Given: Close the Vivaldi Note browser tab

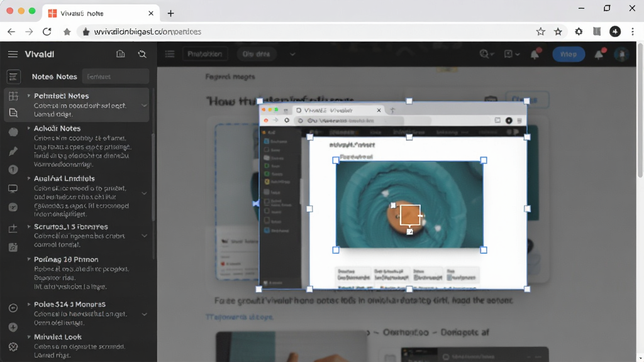Looking at the screenshot, I should pos(151,13).
